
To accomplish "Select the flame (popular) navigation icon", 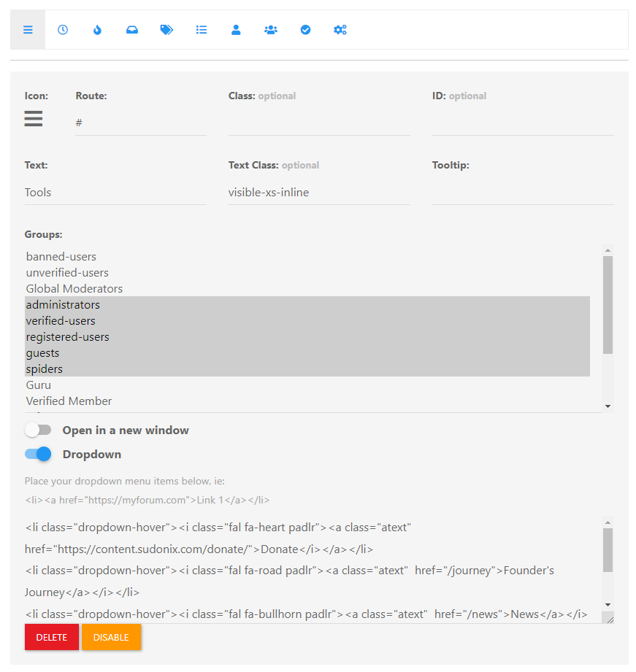I will 97,30.
